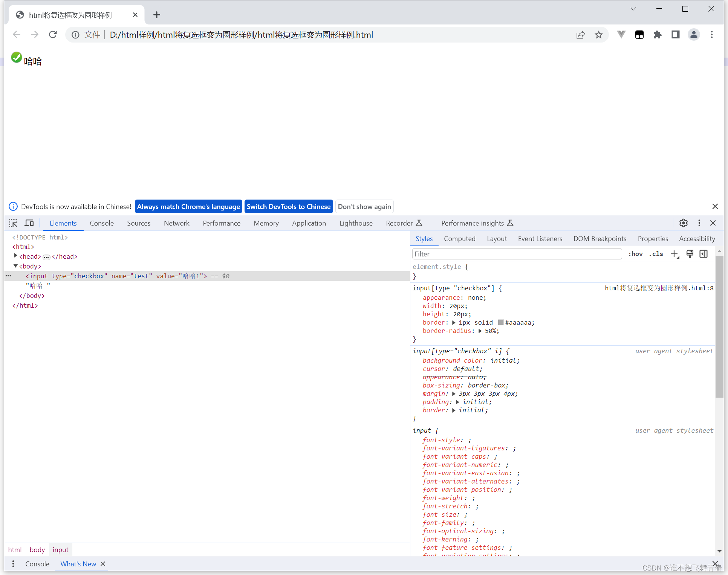Open a new browser tab
Image resolution: width=728 pixels, height=575 pixels.
point(157,15)
